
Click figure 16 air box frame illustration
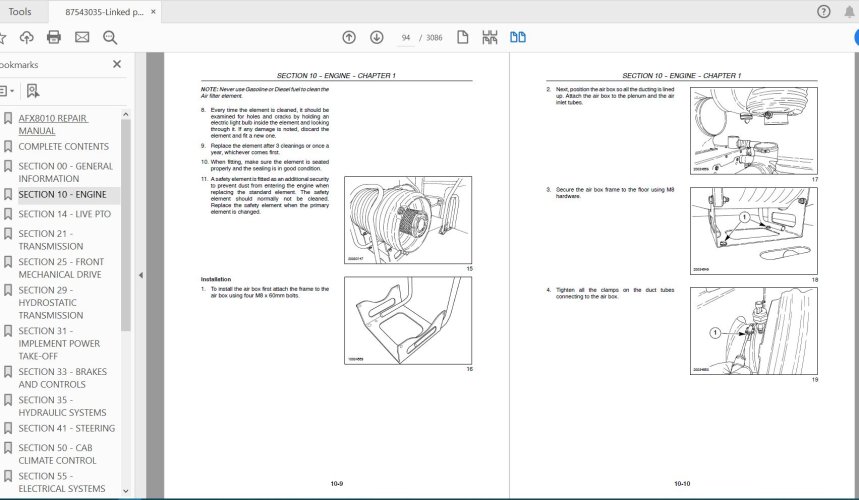[x=408, y=320]
